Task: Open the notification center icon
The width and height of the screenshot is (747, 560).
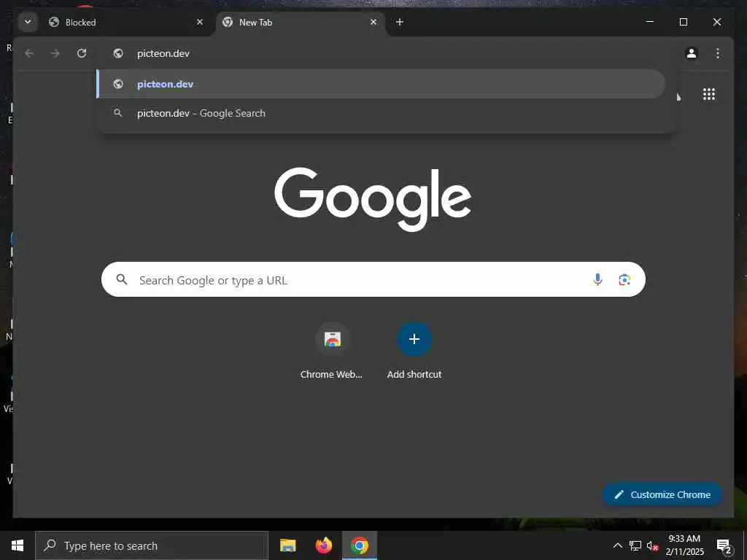Action: point(724,545)
